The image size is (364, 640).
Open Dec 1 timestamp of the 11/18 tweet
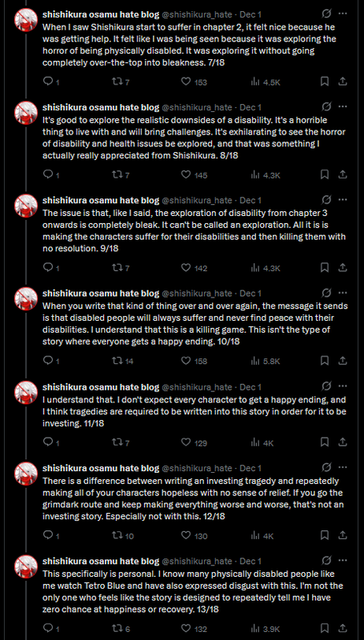[250, 386]
